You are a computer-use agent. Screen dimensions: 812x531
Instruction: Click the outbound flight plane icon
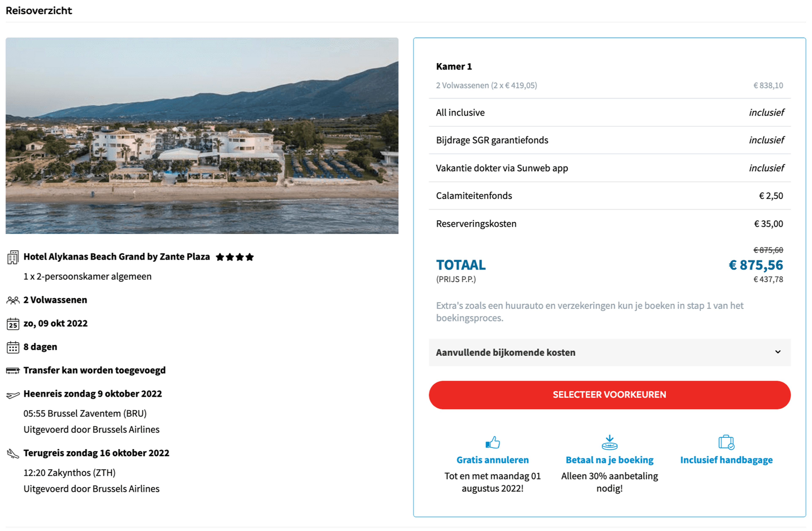pos(13,395)
